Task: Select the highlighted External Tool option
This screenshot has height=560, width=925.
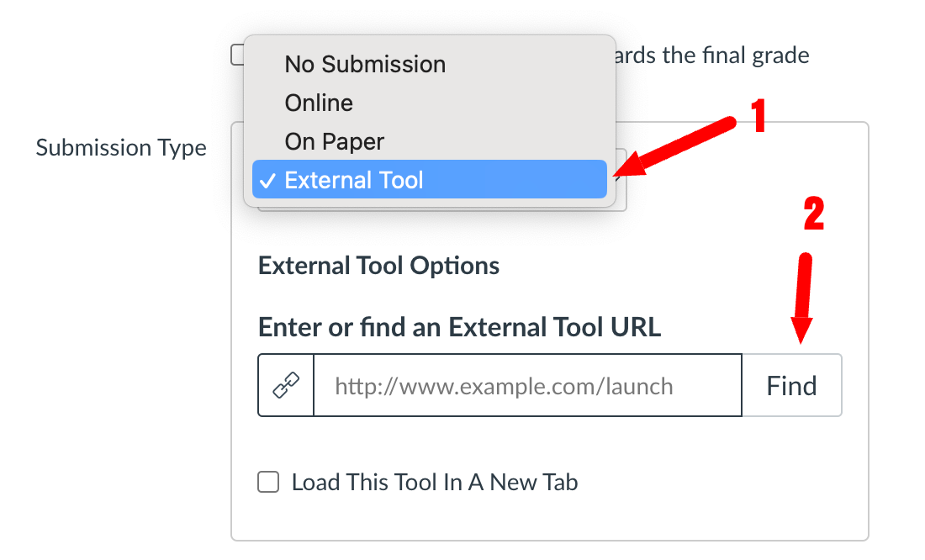Action: pyautogui.click(x=430, y=179)
